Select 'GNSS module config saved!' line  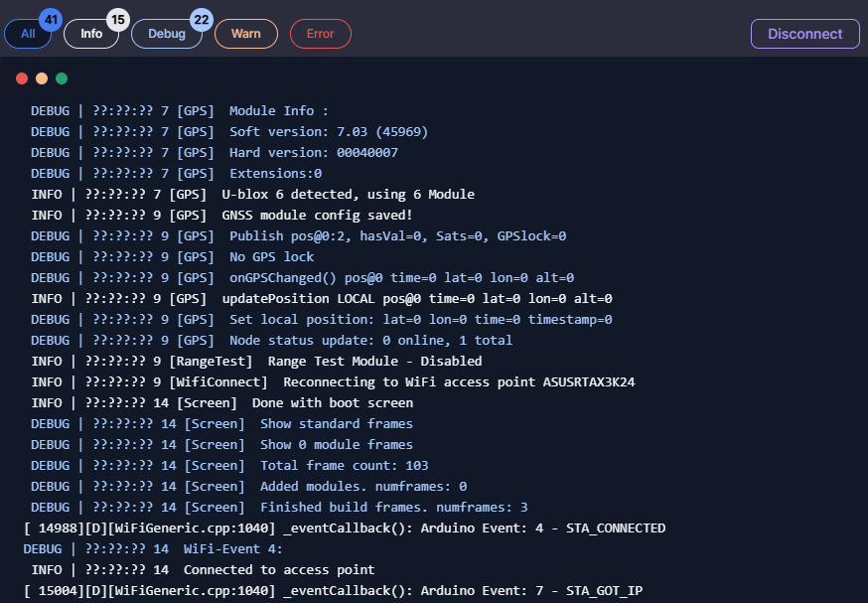click(221, 216)
